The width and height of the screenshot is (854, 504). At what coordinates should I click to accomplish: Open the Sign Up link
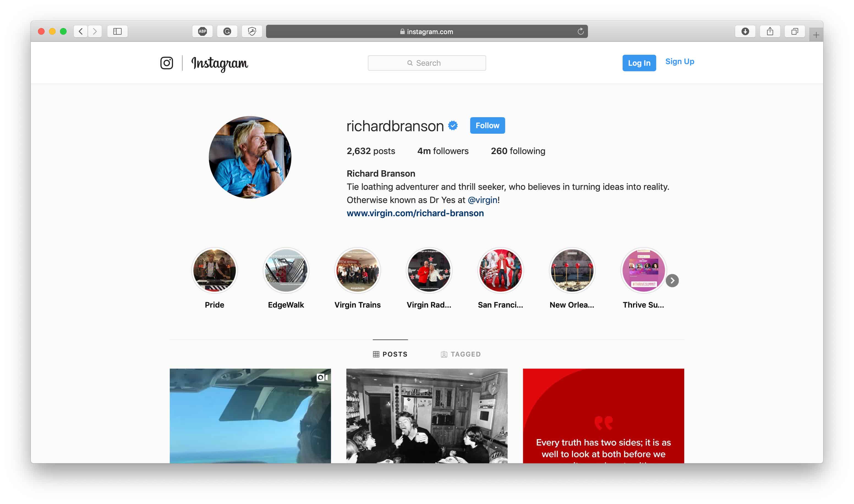coord(679,61)
